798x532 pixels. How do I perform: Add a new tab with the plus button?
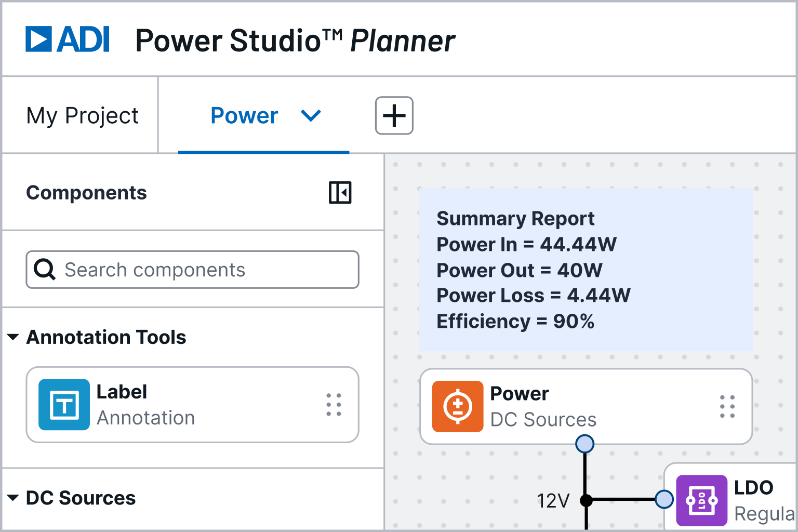(394, 115)
